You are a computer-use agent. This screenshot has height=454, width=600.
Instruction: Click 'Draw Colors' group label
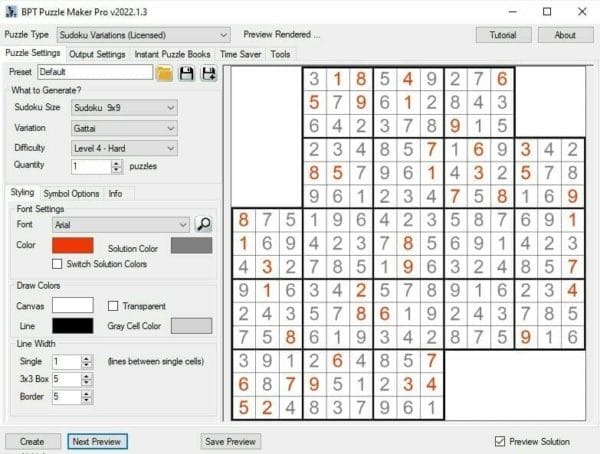coord(38,286)
